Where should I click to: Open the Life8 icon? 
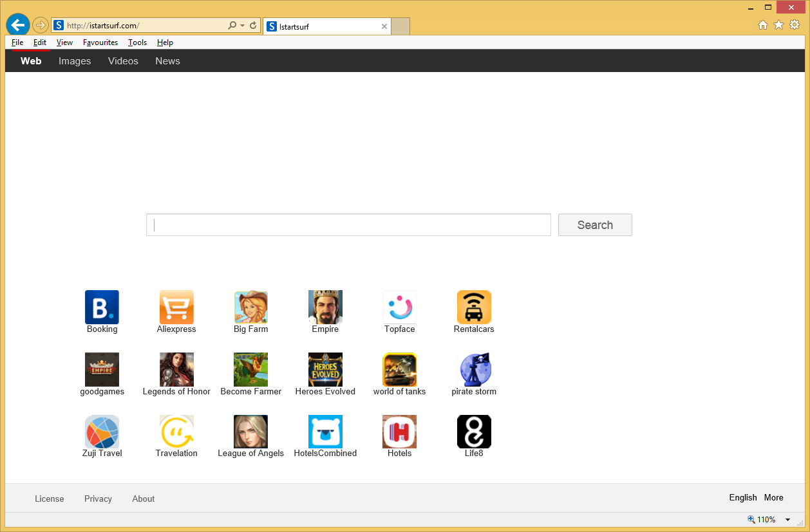pos(474,432)
